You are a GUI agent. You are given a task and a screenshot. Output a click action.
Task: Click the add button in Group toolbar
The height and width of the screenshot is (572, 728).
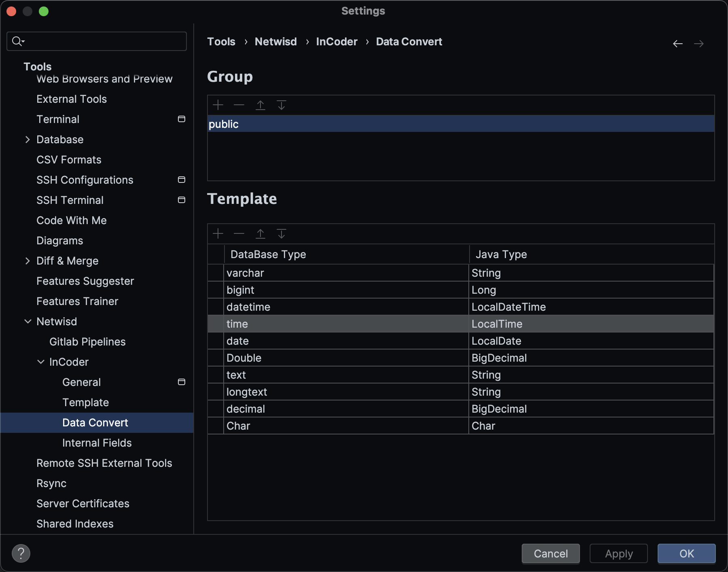pyautogui.click(x=218, y=105)
